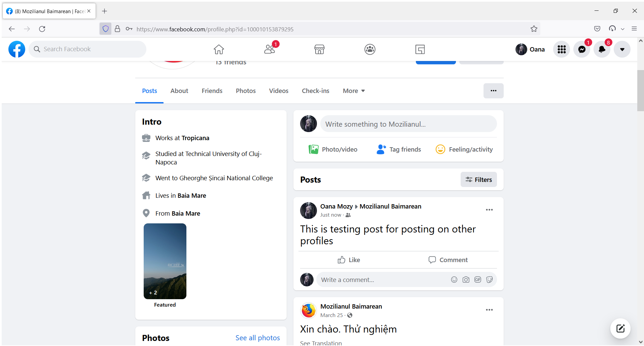
Task: Attach a photo to the comment
Action: click(466, 280)
